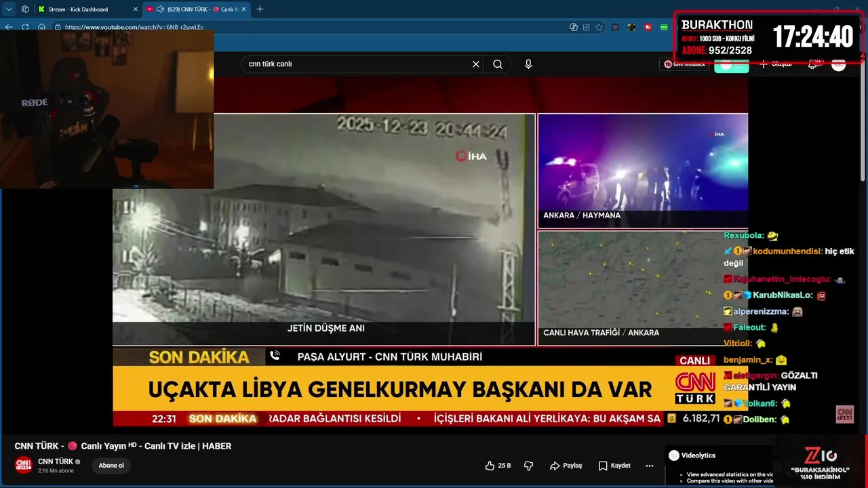Start voice search with microphone
Image resolution: width=868 pixels, height=488 pixels.
(528, 64)
